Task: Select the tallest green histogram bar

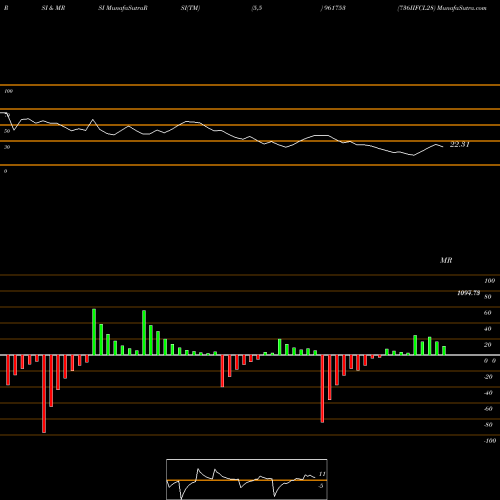Action: click(94, 332)
